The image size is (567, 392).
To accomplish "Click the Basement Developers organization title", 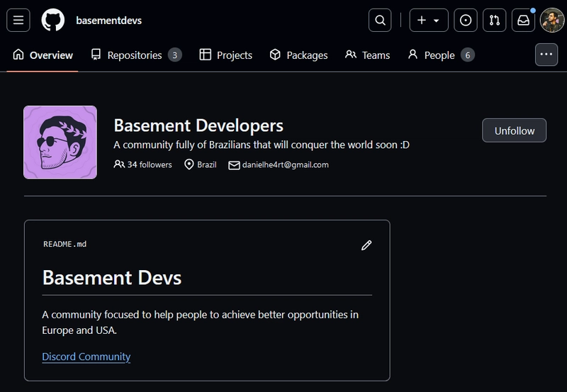I will click(198, 125).
